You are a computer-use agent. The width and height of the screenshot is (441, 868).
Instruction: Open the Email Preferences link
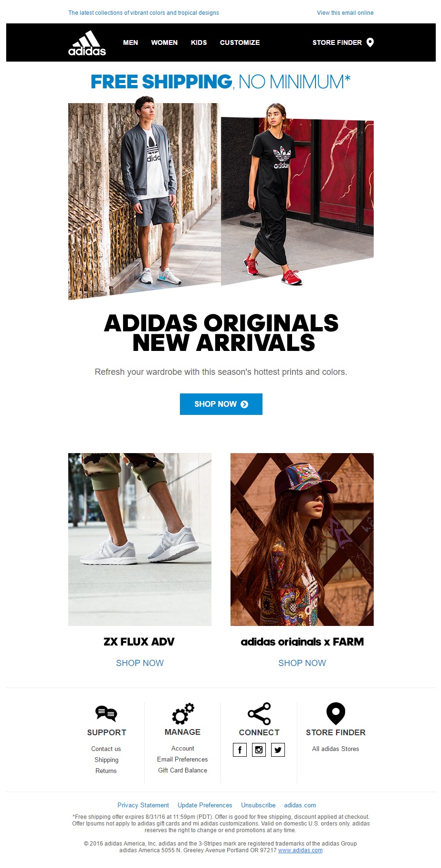pyautogui.click(x=182, y=759)
